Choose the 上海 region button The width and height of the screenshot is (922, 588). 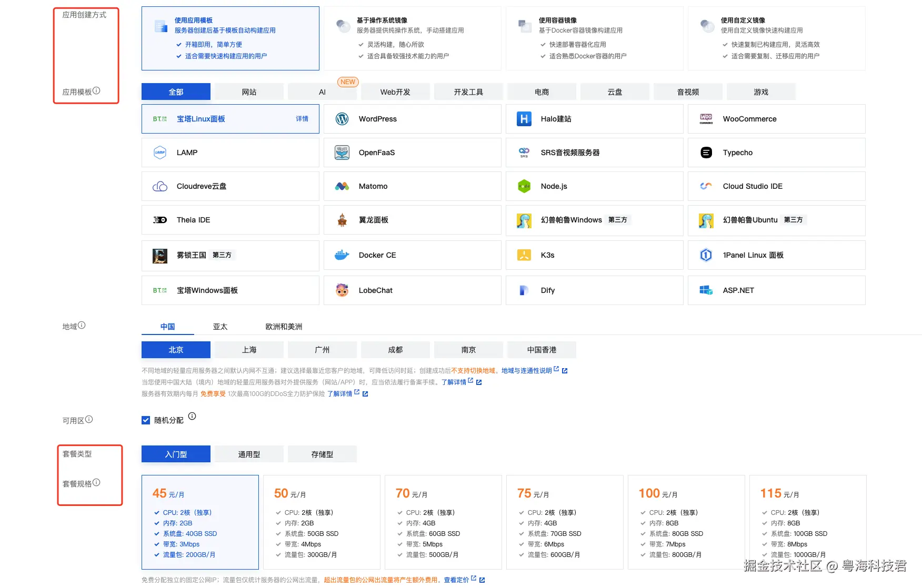tap(249, 350)
